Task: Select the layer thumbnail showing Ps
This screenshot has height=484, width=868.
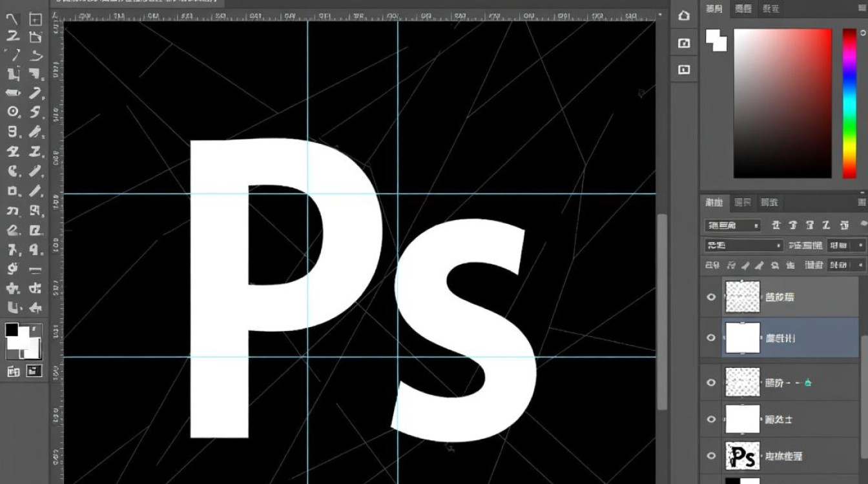Action: click(743, 456)
